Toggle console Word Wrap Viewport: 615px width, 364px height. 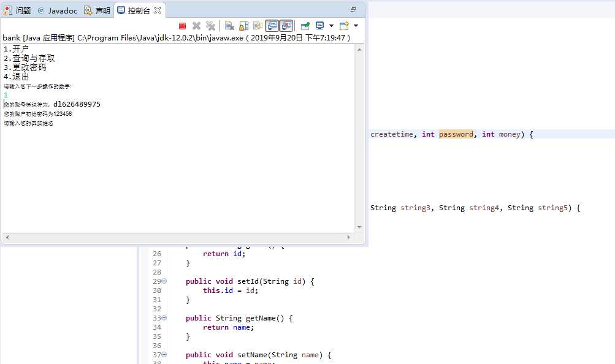click(258, 26)
